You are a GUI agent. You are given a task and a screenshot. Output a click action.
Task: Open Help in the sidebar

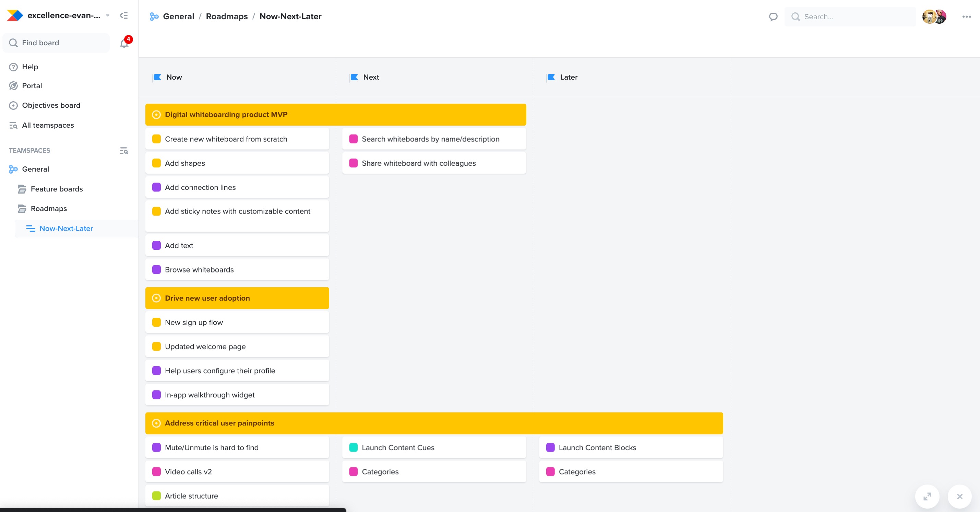pyautogui.click(x=30, y=67)
